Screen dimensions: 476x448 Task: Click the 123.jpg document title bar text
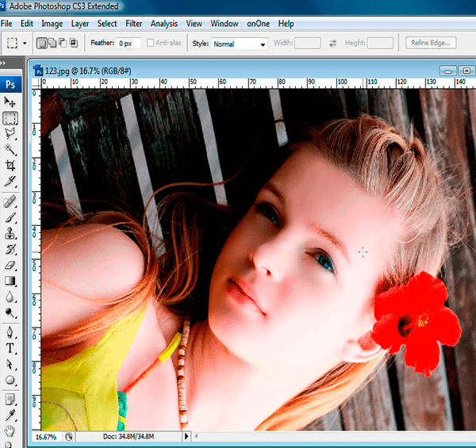click(88, 71)
